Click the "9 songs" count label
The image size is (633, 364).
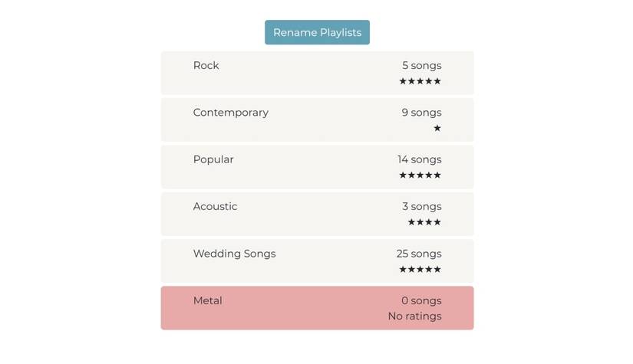pyautogui.click(x=421, y=113)
